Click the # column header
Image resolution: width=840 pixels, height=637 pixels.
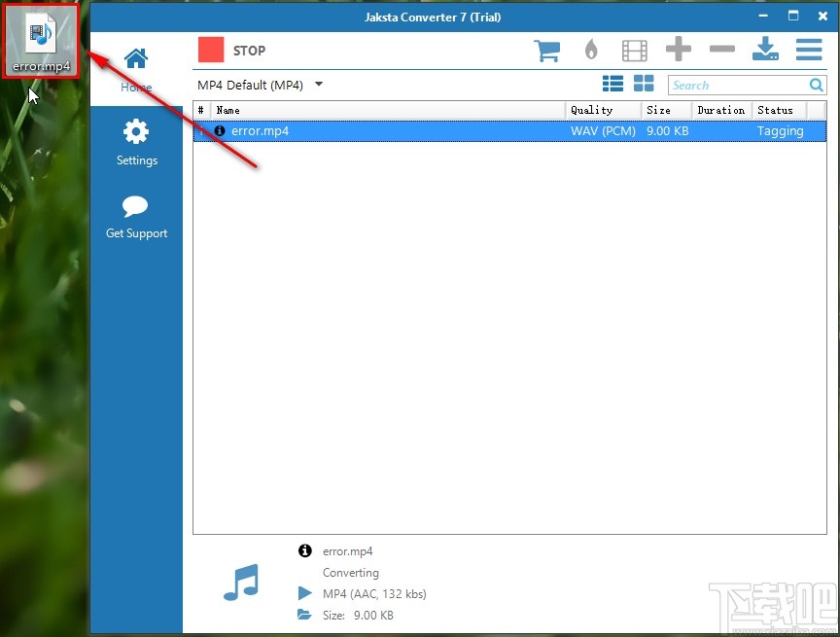[201, 110]
